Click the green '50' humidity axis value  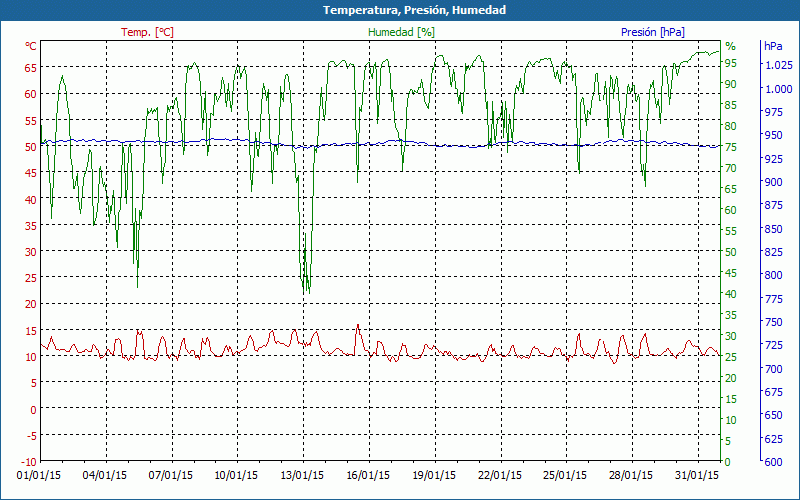click(731, 252)
